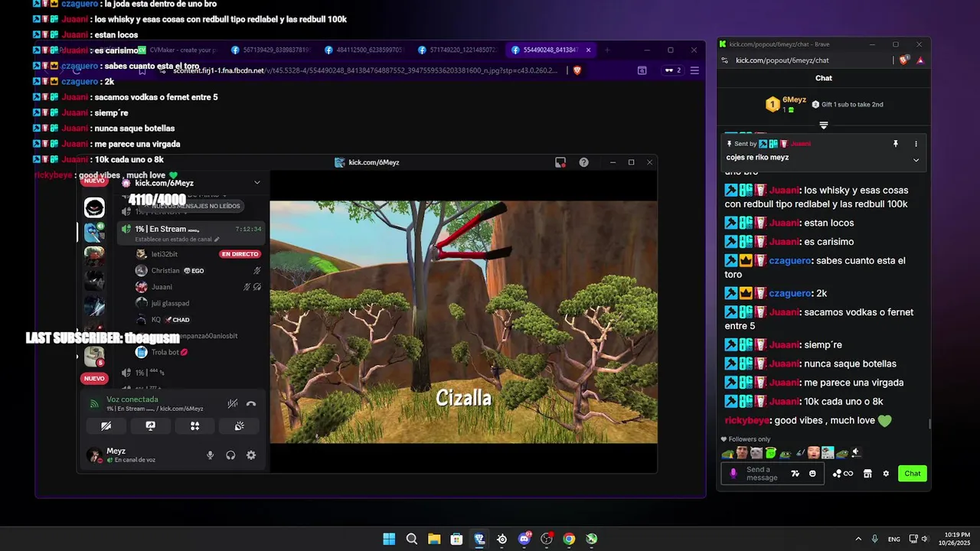Click Discord screen share button
The image size is (980, 551).
tap(150, 426)
